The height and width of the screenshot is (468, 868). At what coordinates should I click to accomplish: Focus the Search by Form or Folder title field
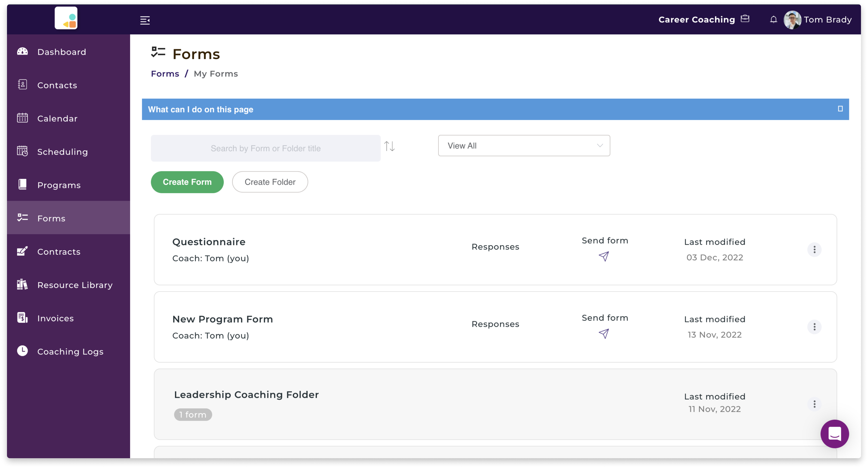pos(266,148)
